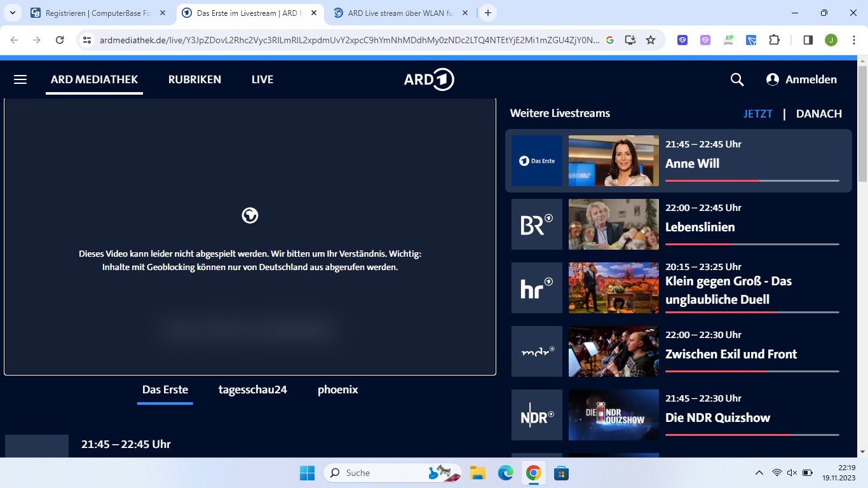Reload the page in Chrome
This screenshot has height=488, width=868.
(x=60, y=40)
